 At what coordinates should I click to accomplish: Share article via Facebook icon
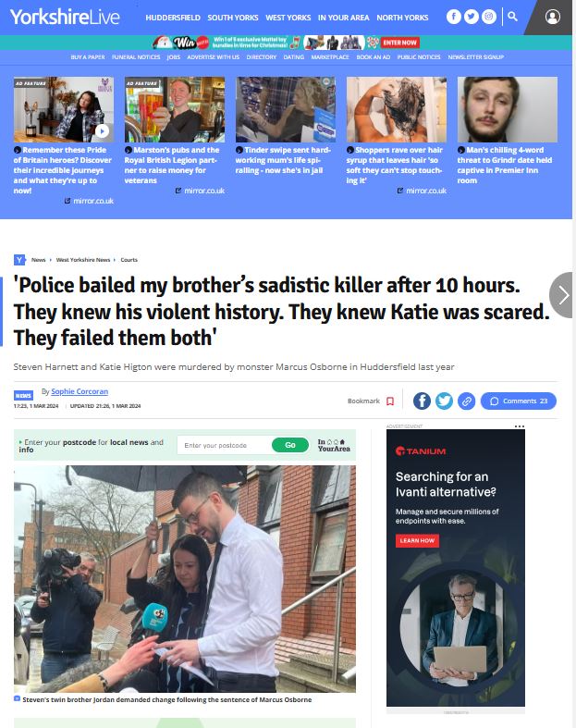point(422,401)
